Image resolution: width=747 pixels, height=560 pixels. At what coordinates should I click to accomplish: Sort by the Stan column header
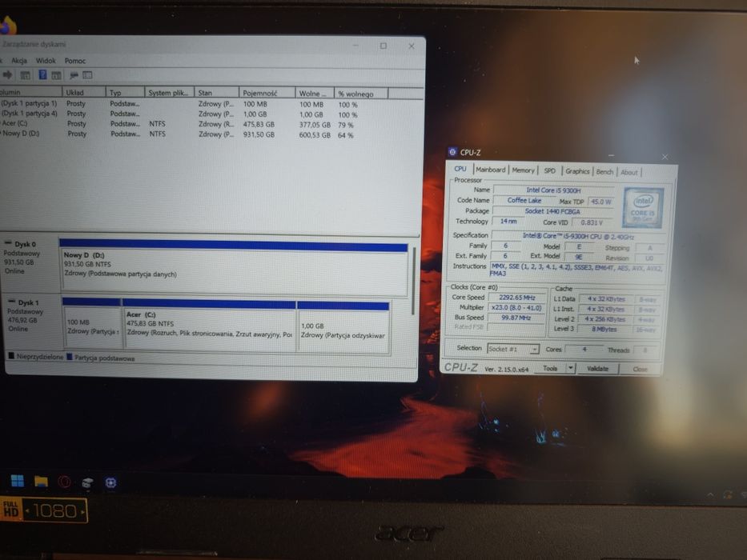click(x=217, y=93)
